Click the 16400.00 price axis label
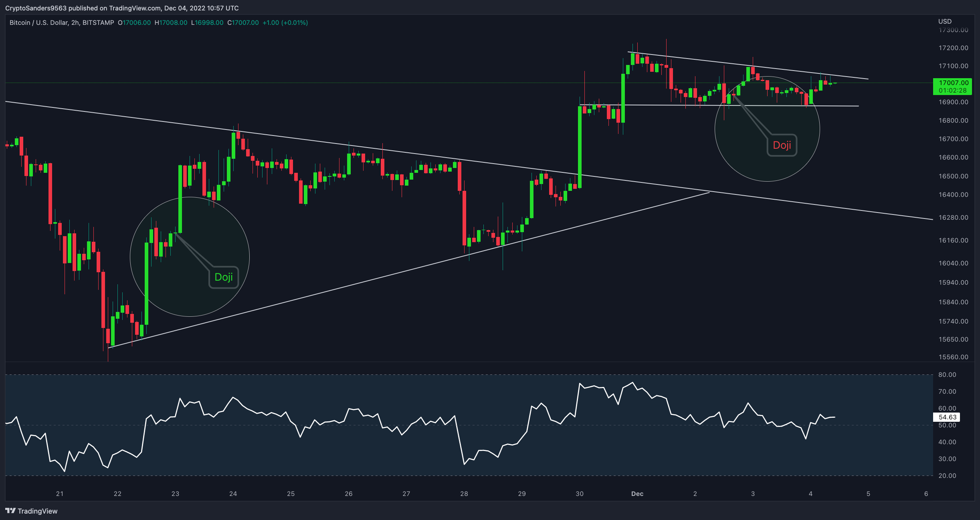This screenshot has height=520, width=980. (953, 194)
